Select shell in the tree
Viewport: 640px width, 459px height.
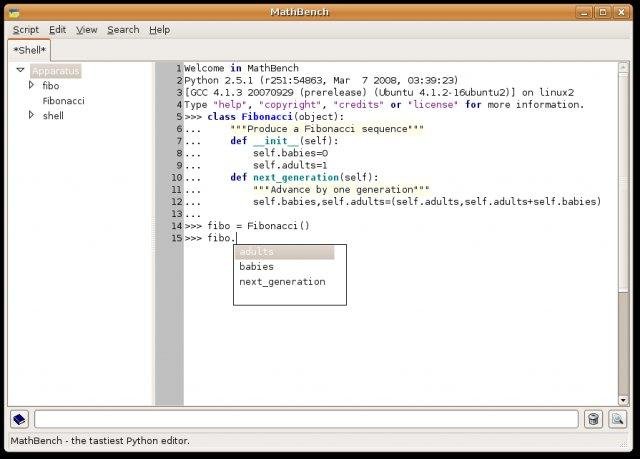point(53,116)
